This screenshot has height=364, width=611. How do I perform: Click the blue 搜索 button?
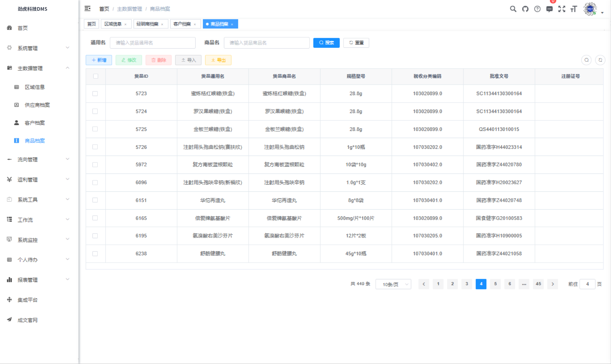pyautogui.click(x=326, y=43)
